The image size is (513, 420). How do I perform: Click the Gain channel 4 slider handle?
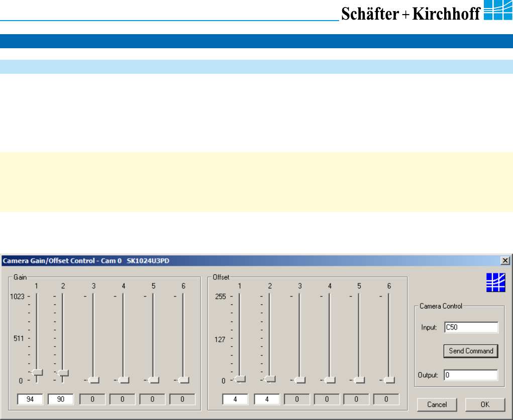coord(123,380)
